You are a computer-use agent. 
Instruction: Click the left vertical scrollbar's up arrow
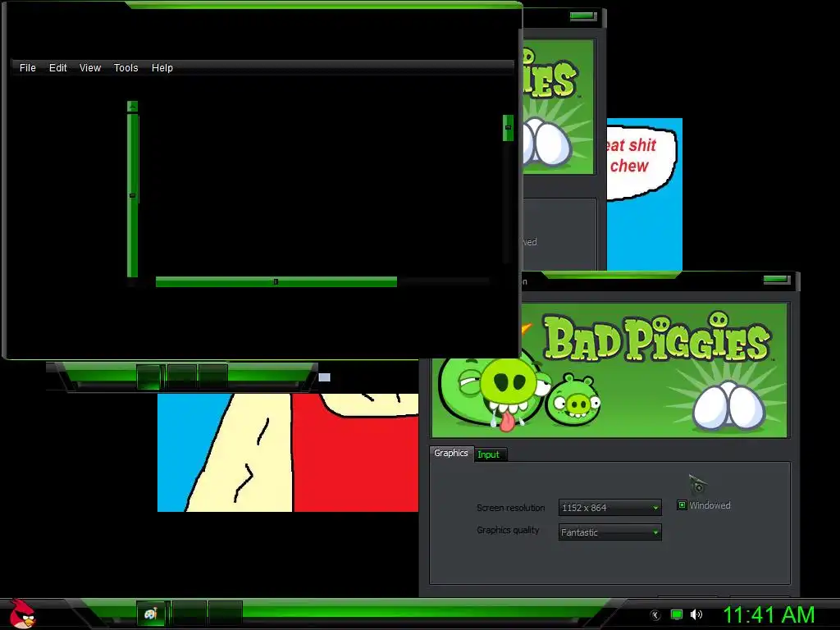click(132, 106)
